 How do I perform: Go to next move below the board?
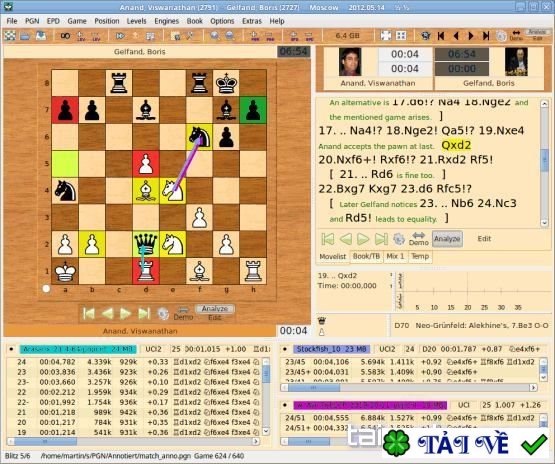click(125, 313)
